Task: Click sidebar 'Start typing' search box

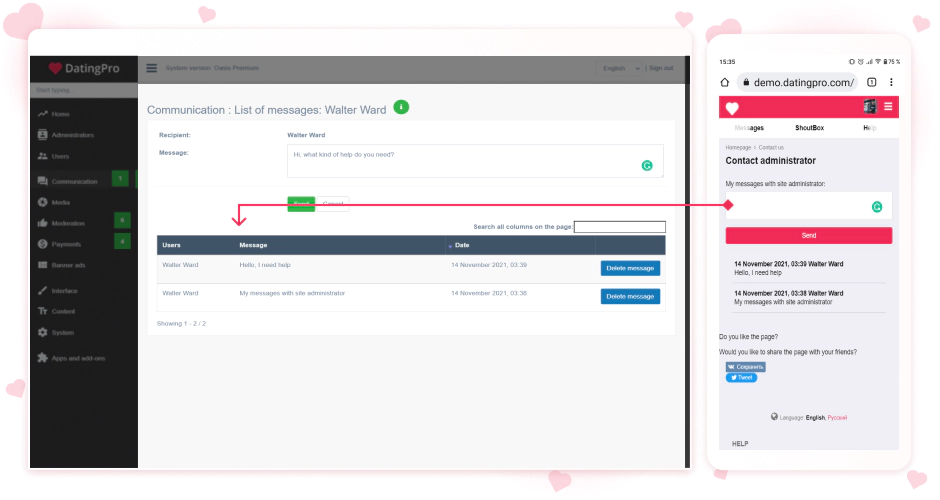Action: (x=84, y=91)
